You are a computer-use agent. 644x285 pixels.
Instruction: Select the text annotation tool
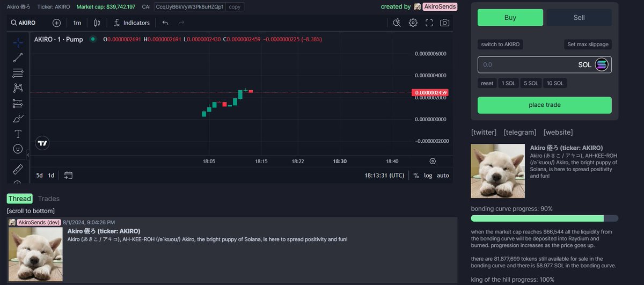pos(18,134)
